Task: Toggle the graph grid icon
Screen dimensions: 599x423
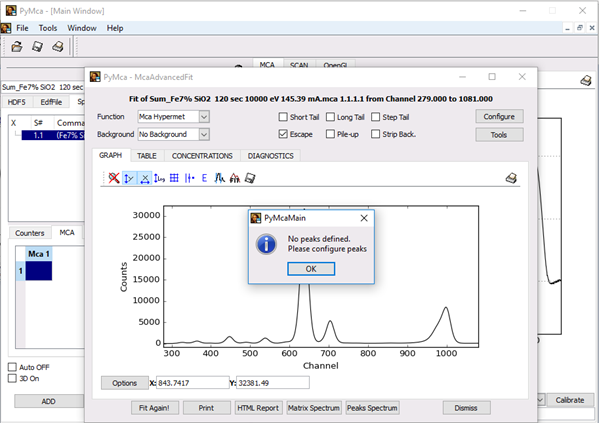Action: 174,178
